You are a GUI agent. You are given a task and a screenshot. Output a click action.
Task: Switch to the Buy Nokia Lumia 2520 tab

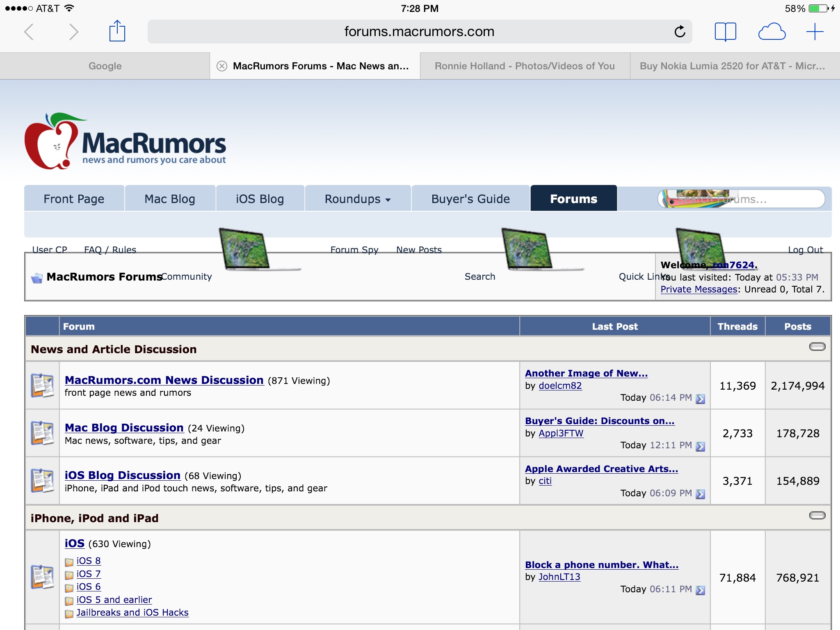[733, 66]
